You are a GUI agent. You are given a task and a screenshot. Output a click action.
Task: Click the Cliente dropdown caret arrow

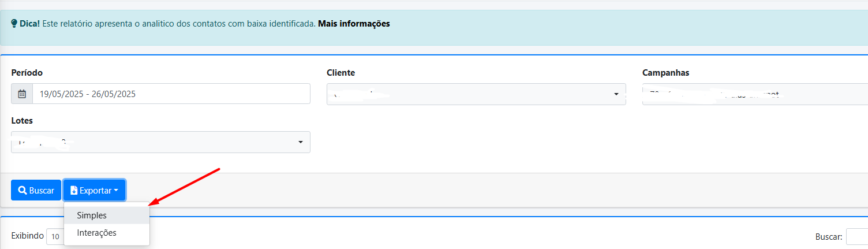616,94
